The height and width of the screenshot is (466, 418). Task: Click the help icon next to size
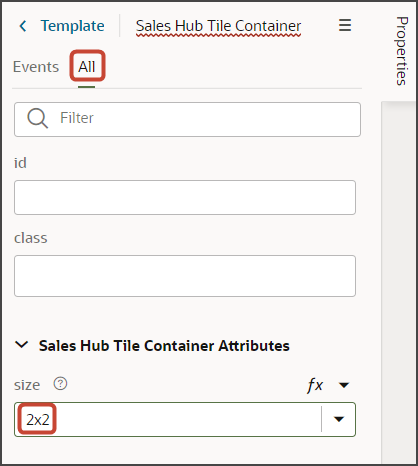pos(60,384)
